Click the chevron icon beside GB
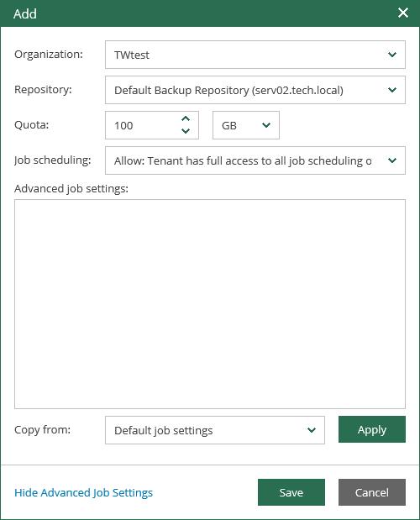Image resolution: width=420 pixels, height=520 pixels. [x=266, y=125]
